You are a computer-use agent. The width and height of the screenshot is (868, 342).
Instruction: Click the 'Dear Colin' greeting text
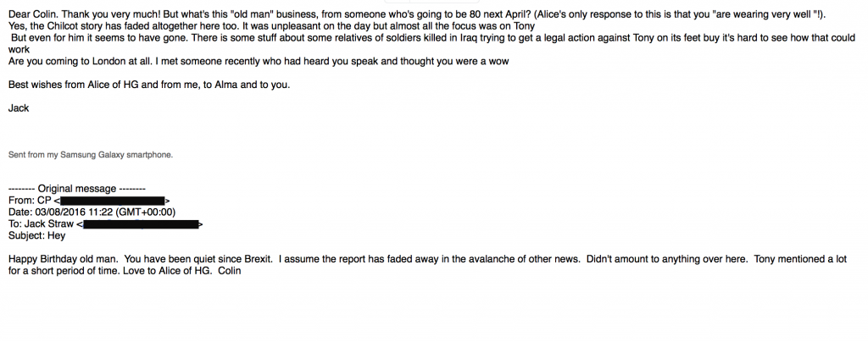click(32, 15)
